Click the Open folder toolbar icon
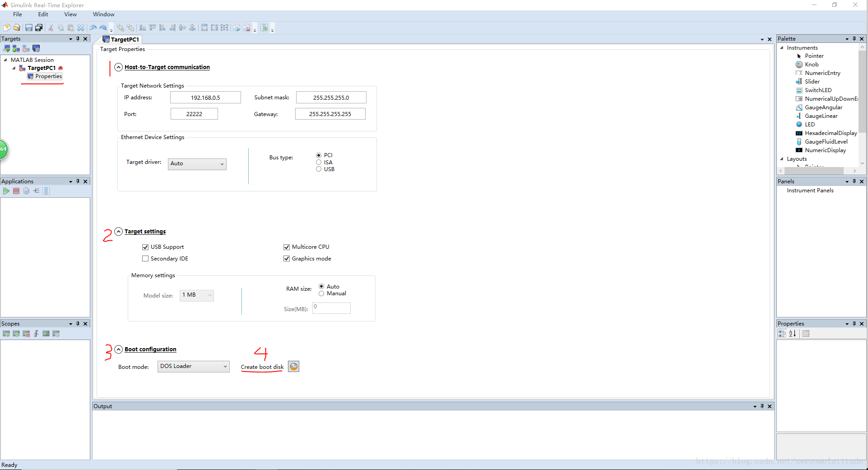The height and width of the screenshot is (470, 868). [x=17, y=28]
